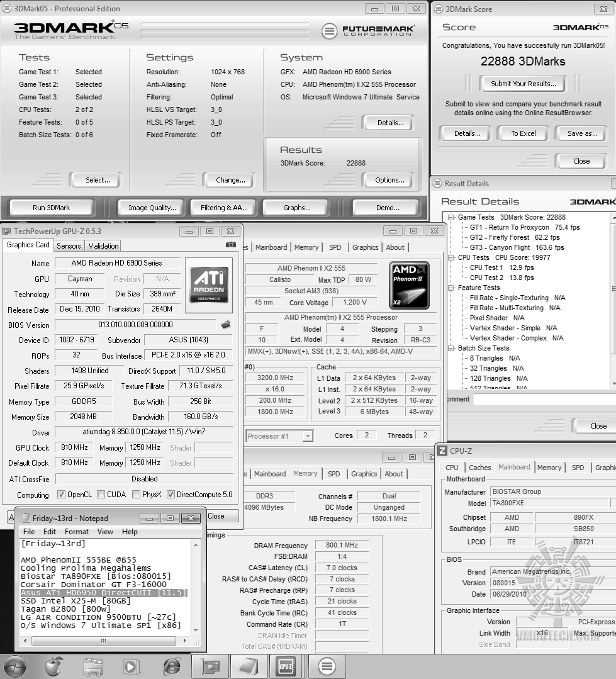This screenshot has width=616, height=679.
Task: Click Notepad vertical scrollbar down arrow
Action: (196, 631)
